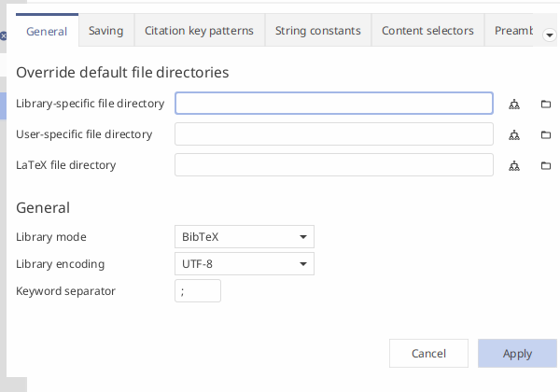
Task: Show more tabs using the arrow button
Action: tap(550, 35)
